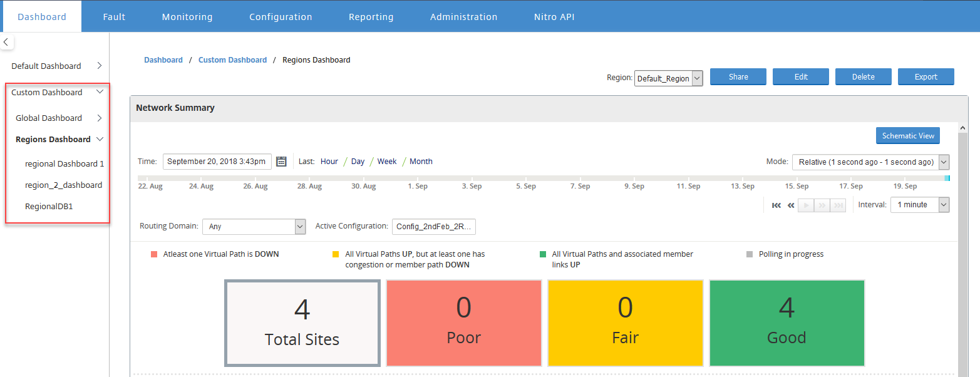
Task: Expand the Default Dashboard chevron
Action: 100,66
